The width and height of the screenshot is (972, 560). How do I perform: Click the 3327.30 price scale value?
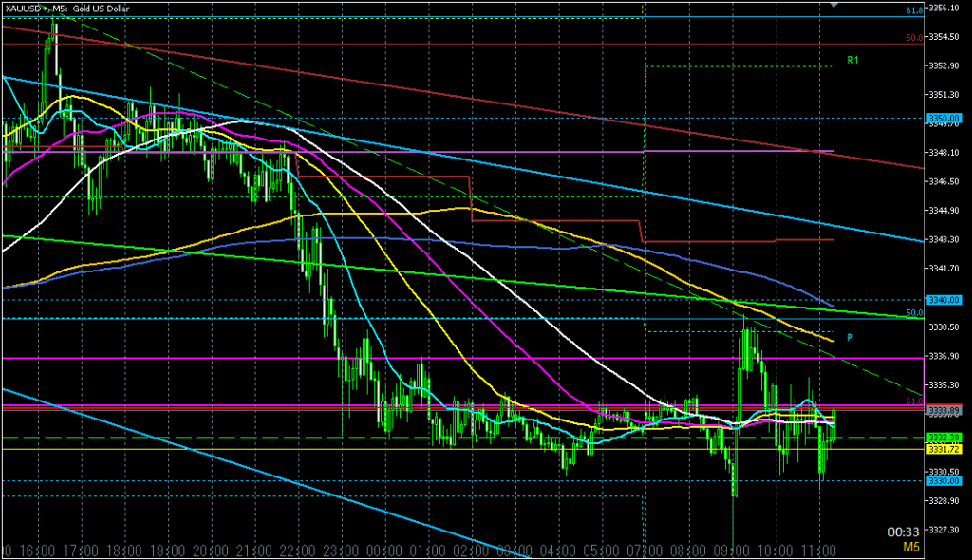pos(944,530)
